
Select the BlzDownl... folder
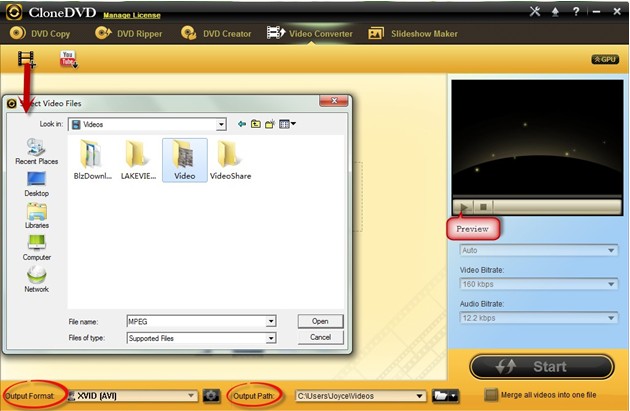click(92, 160)
